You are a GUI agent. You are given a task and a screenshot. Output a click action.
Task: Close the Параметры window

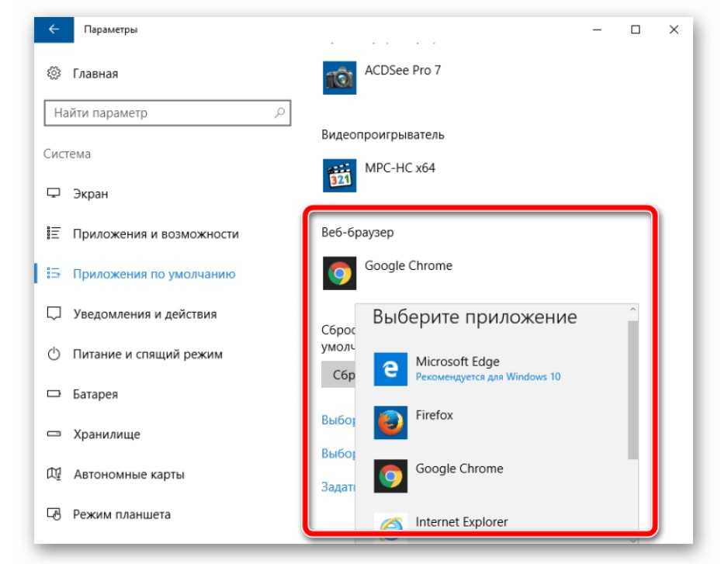click(x=674, y=29)
